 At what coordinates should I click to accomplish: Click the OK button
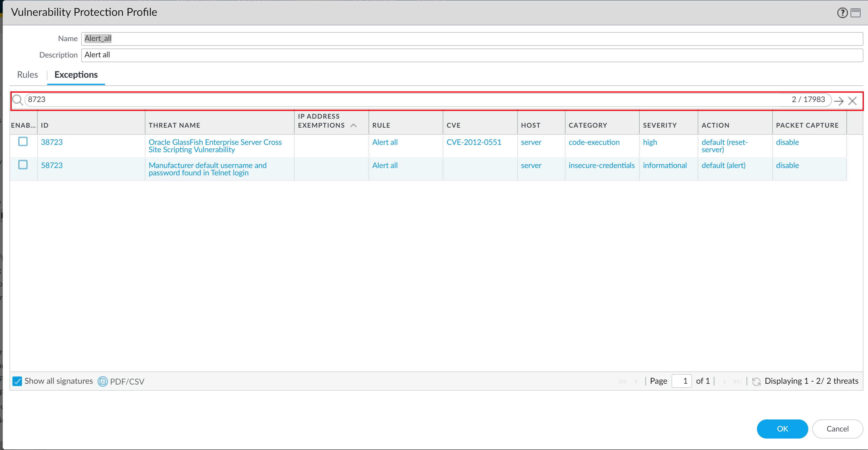click(x=782, y=428)
